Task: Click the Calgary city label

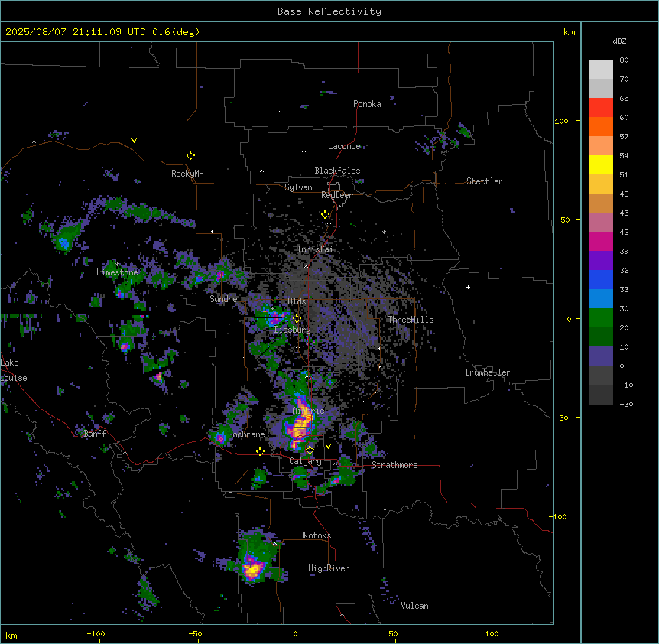Action: point(305,461)
